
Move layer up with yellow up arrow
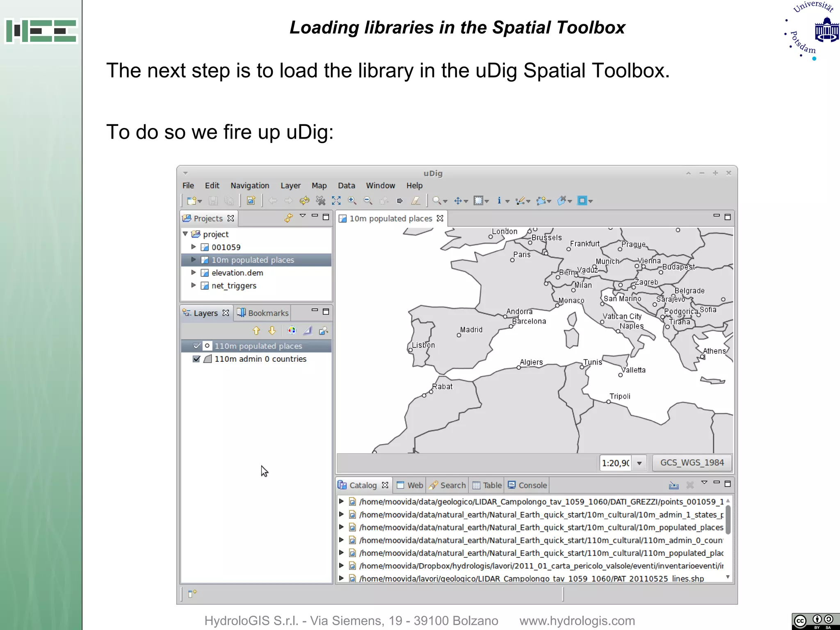coord(256,331)
